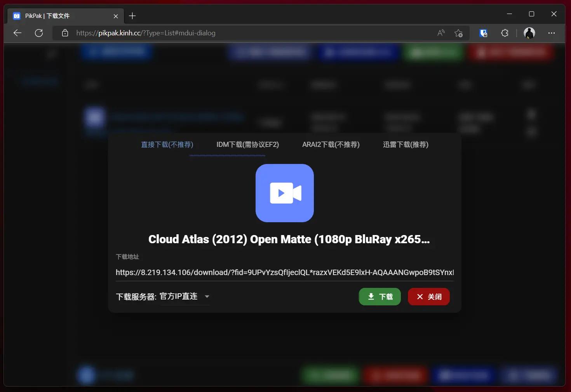Image resolution: width=571 pixels, height=392 pixels.
Task: Add this page to favorites
Action: point(458,33)
